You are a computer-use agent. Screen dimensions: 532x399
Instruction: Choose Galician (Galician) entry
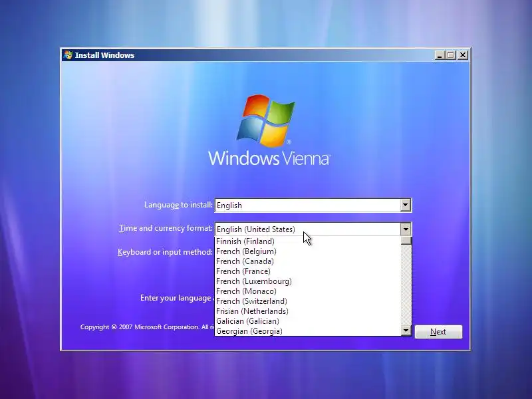308,321
